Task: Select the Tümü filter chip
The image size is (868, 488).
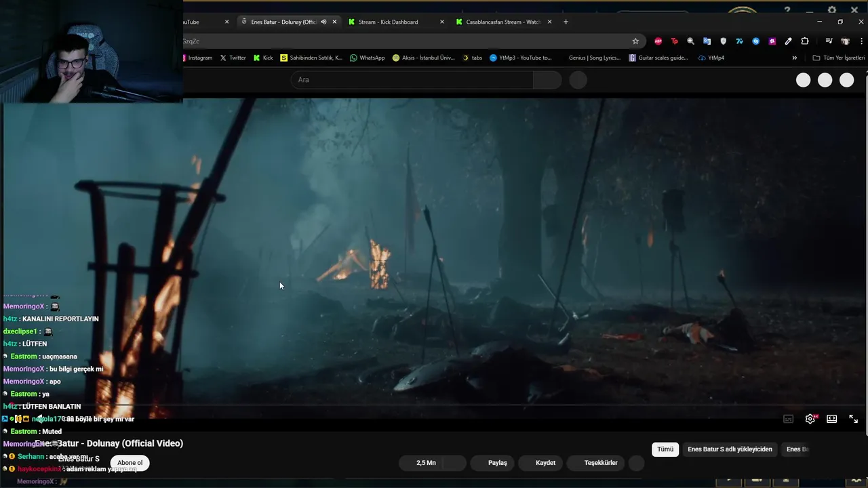Action: click(665, 449)
